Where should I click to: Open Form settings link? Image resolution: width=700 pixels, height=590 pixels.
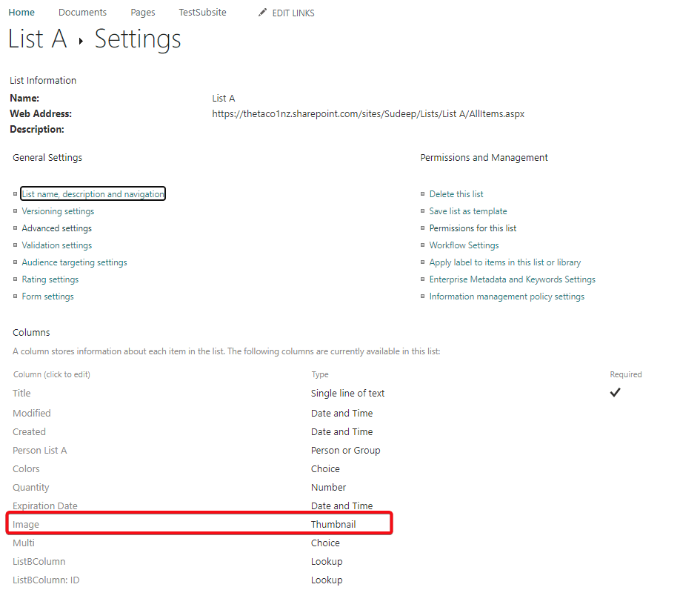tap(47, 296)
